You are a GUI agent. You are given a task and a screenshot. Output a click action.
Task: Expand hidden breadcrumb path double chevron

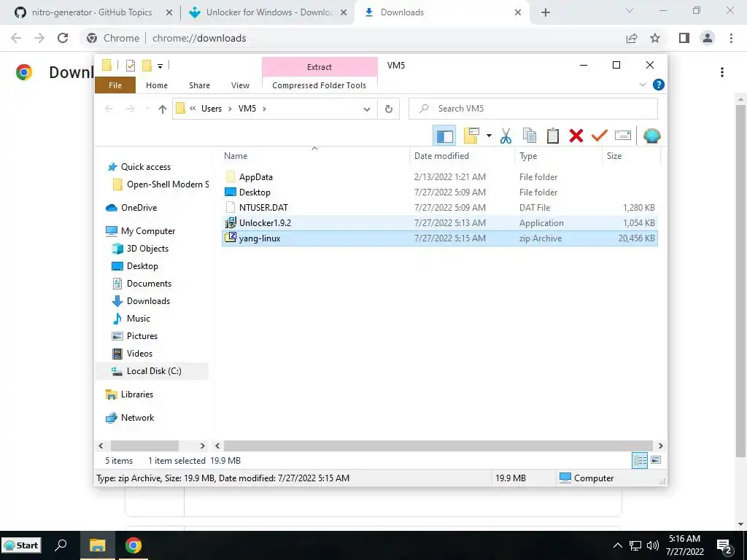193,109
